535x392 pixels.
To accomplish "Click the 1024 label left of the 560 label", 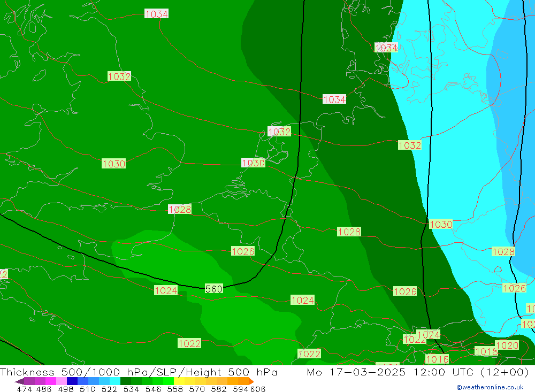I will pyautogui.click(x=166, y=290).
